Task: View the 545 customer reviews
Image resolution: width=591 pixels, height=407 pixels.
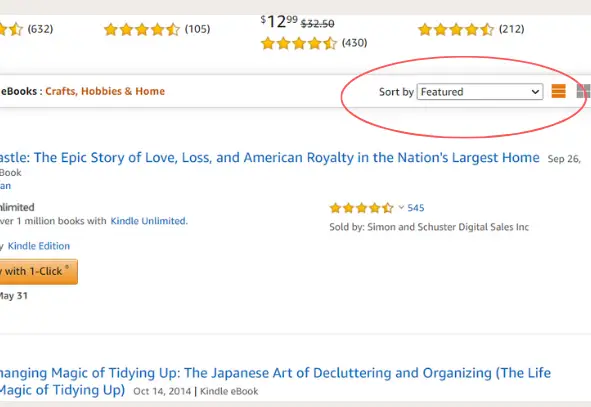Action: pos(415,208)
